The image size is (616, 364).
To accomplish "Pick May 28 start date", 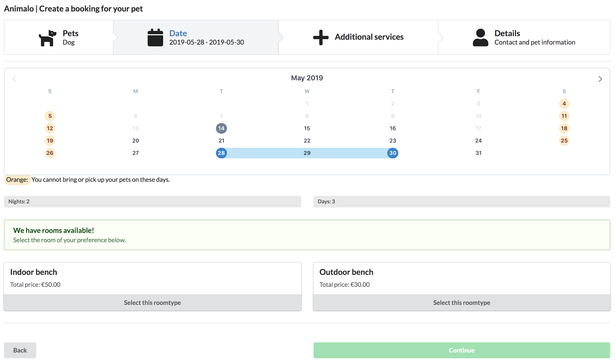I will click(221, 153).
